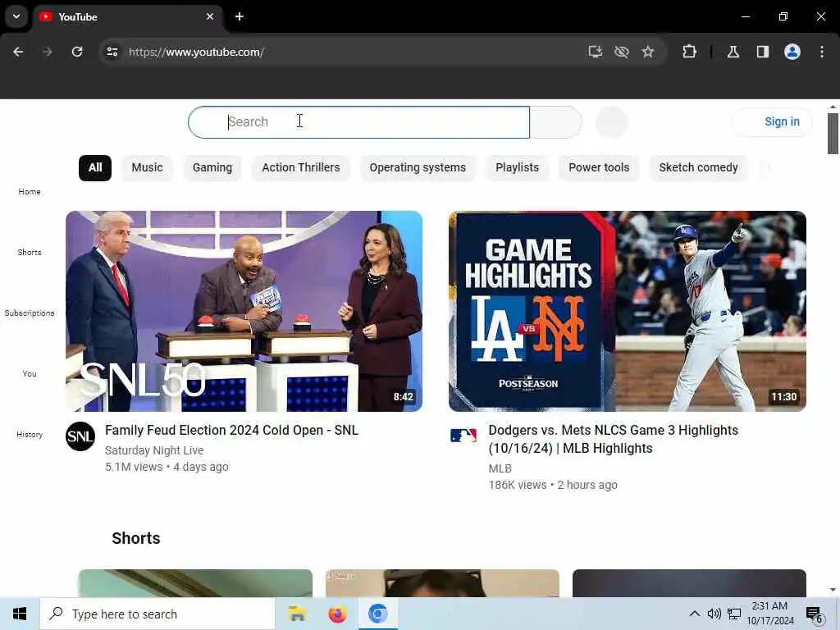Bookmark this page with the star icon
Screen dimensions: 840x630
[648, 52]
